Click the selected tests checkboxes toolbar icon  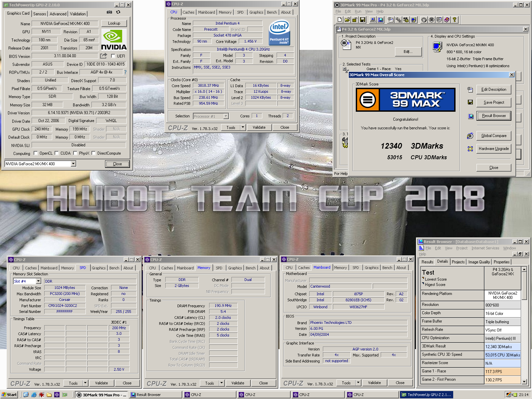[398, 20]
